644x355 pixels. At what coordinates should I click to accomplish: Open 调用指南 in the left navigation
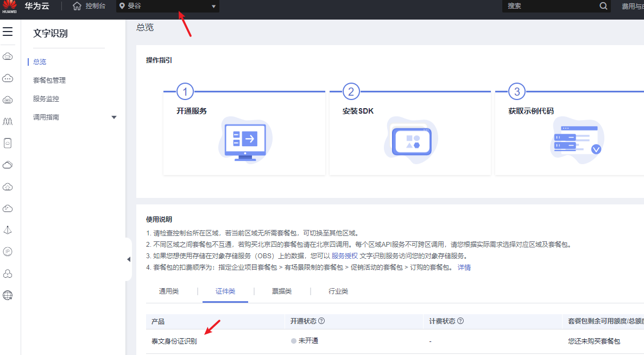(x=46, y=117)
